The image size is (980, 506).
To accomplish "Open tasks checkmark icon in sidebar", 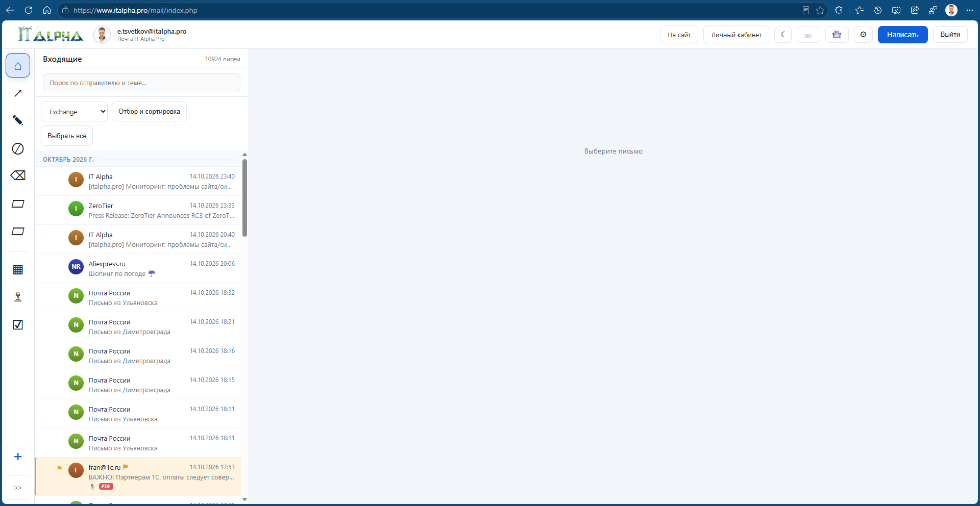I will [18, 325].
